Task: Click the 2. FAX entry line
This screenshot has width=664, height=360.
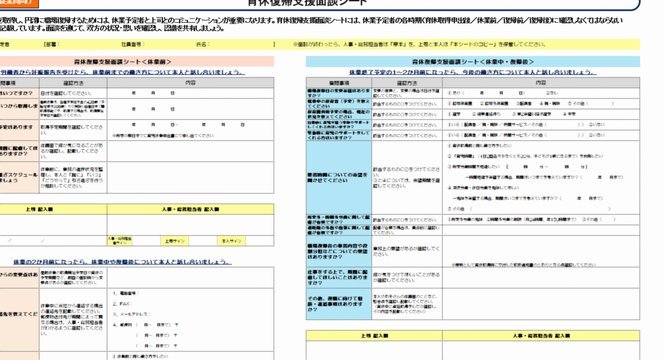Action: click(122, 304)
